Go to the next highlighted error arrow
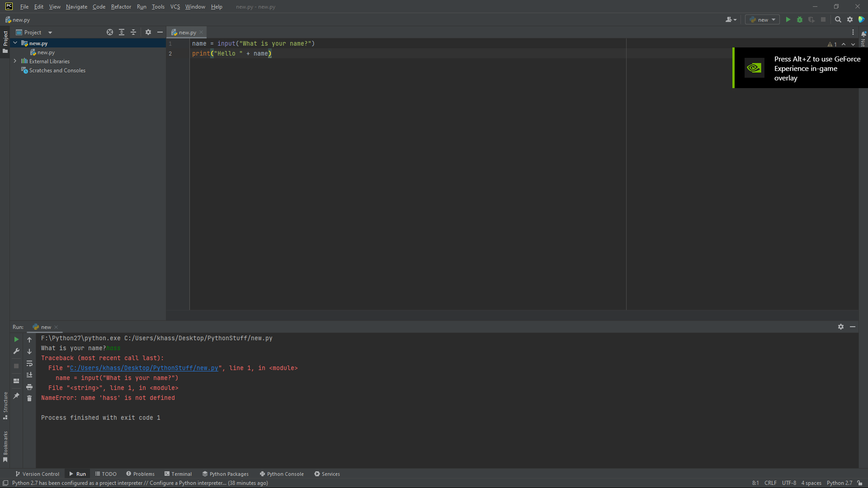The width and height of the screenshot is (868, 488). pos(853,44)
